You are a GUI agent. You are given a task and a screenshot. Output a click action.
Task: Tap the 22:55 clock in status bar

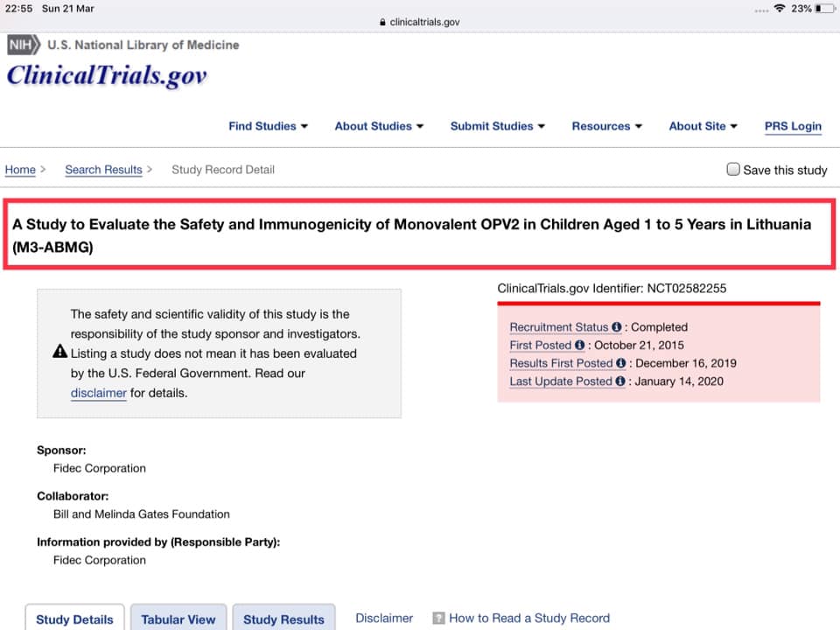coord(18,9)
